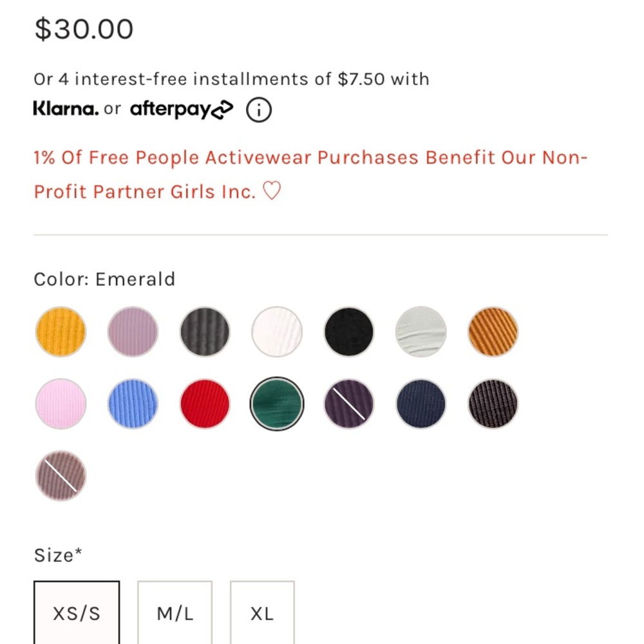Select the crossed-out dark purple swatch

coord(349,404)
